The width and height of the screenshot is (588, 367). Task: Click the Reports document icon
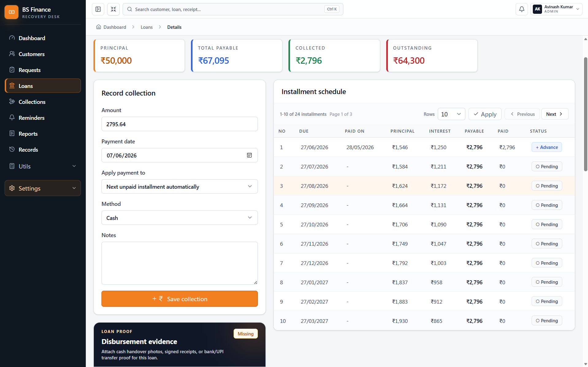click(12, 134)
